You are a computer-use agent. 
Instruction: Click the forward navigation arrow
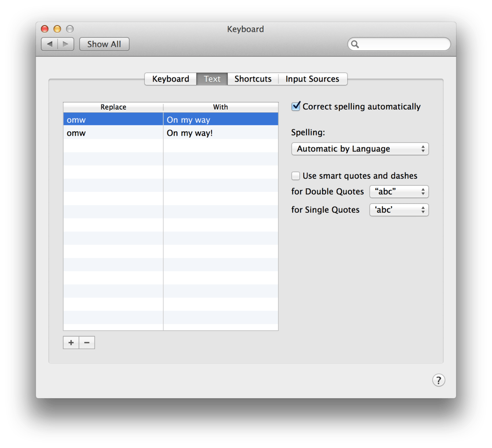pyautogui.click(x=66, y=44)
